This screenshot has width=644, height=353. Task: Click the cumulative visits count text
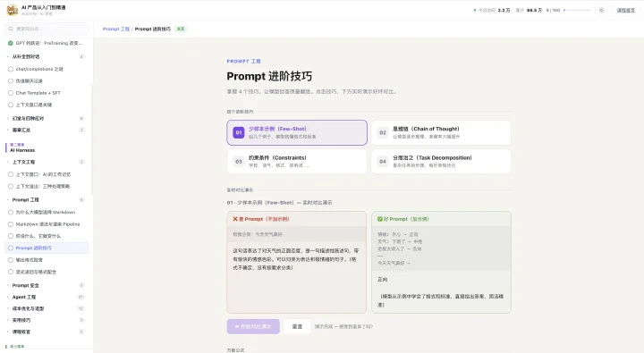tap(529, 10)
